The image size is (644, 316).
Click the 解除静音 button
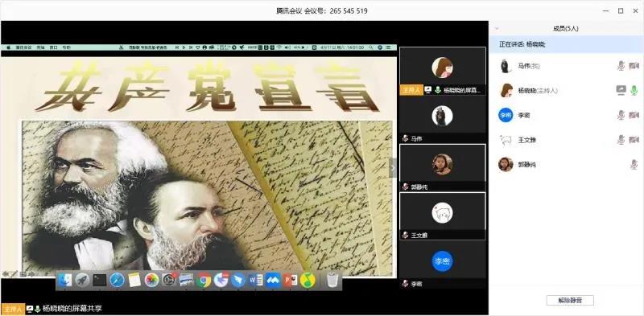coord(570,301)
